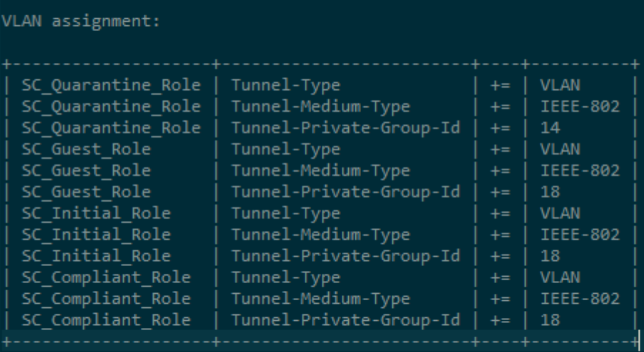Viewport: 644px width, 352px height.
Task: Click the 'VLAN assignment:' heading text
Action: (x=81, y=22)
